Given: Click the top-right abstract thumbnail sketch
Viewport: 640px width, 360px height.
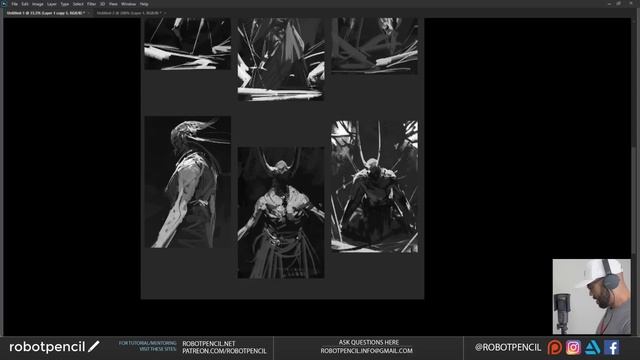Looking at the screenshot, I should point(375,46).
